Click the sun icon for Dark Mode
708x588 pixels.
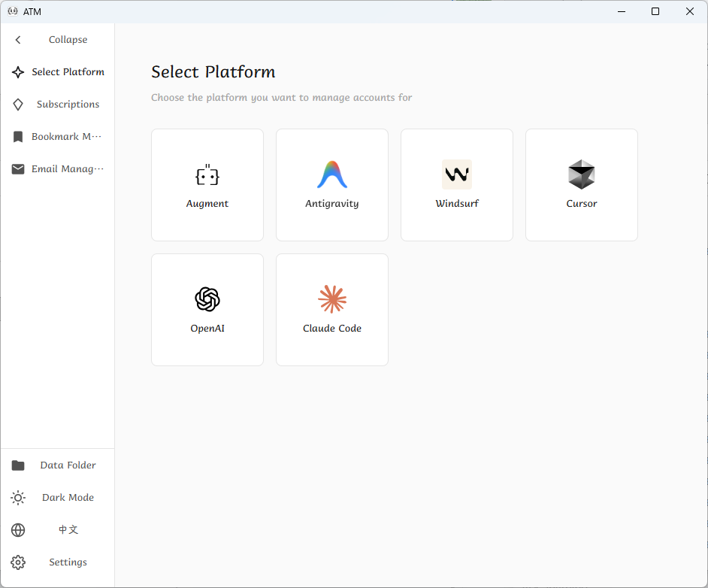18,498
